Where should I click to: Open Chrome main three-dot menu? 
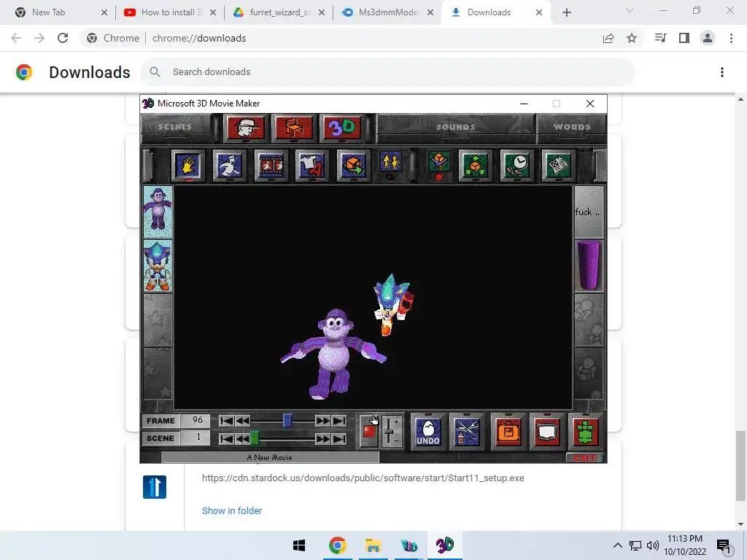point(731,38)
